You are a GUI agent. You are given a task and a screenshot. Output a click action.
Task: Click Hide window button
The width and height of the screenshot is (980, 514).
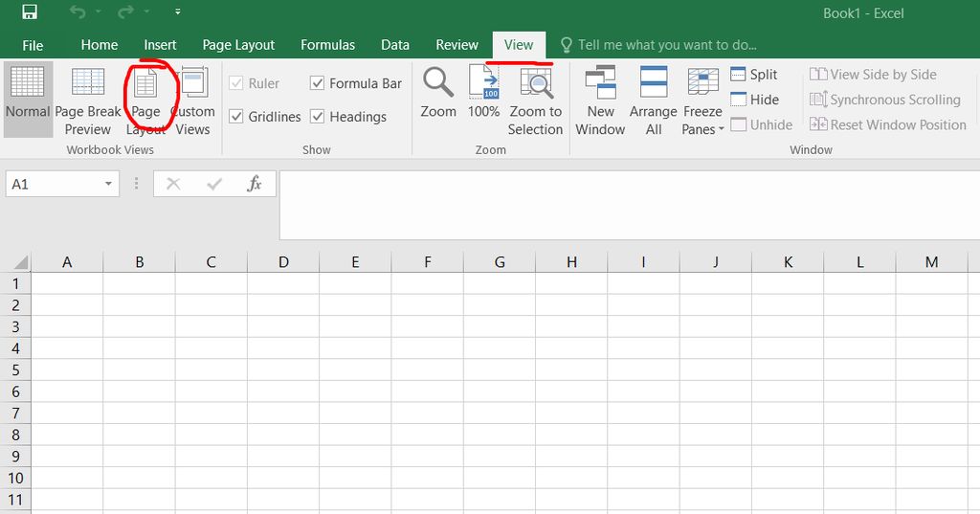coord(754,100)
